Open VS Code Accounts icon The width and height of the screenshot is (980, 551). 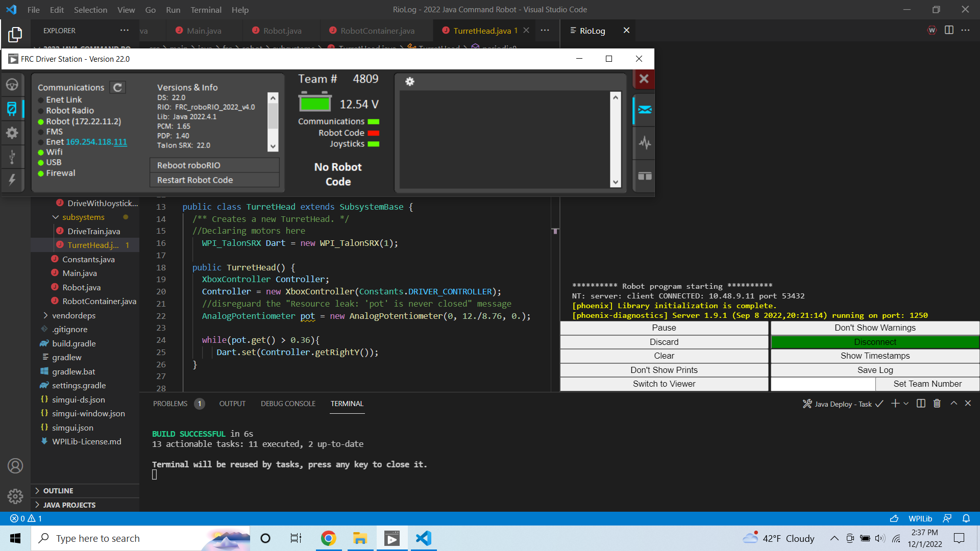(x=15, y=466)
